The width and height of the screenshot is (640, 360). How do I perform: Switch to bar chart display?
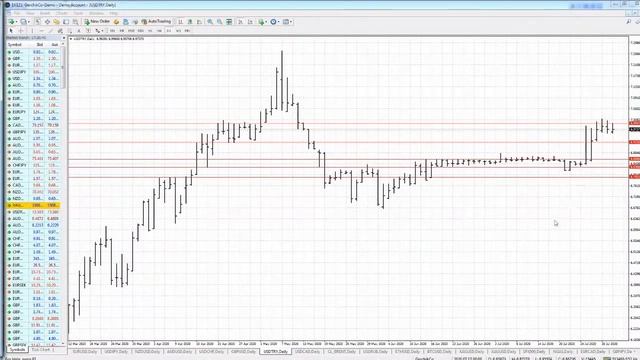(x=180, y=22)
